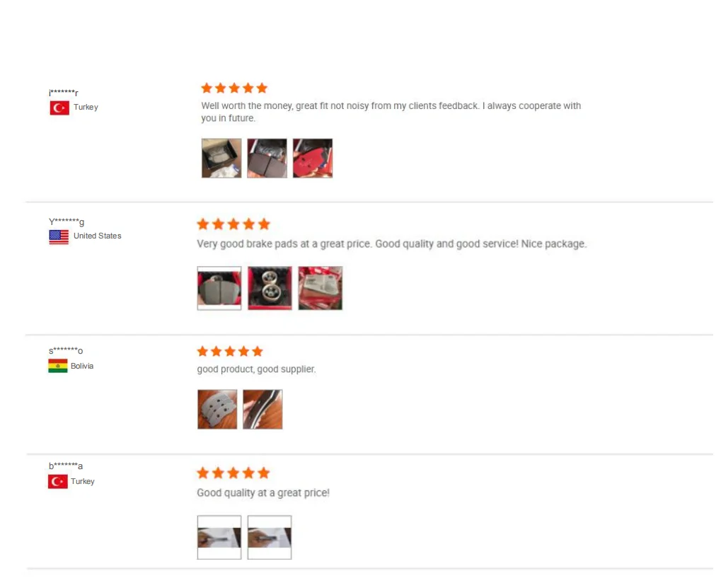The height and width of the screenshot is (588, 721).
Task: Open second photo in the b*******a review
Action: (x=270, y=538)
